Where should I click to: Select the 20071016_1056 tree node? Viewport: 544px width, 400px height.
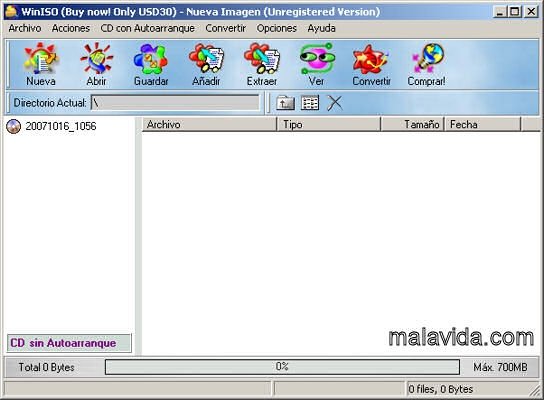click(x=61, y=126)
